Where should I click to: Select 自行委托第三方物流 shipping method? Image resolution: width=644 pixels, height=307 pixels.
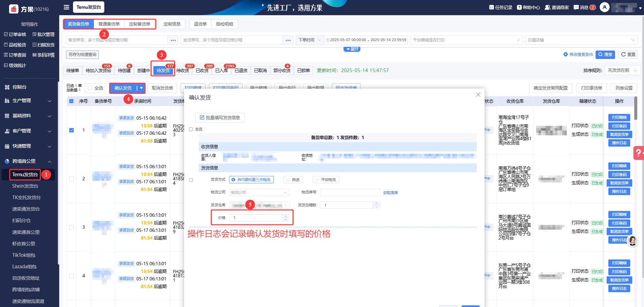251,180
